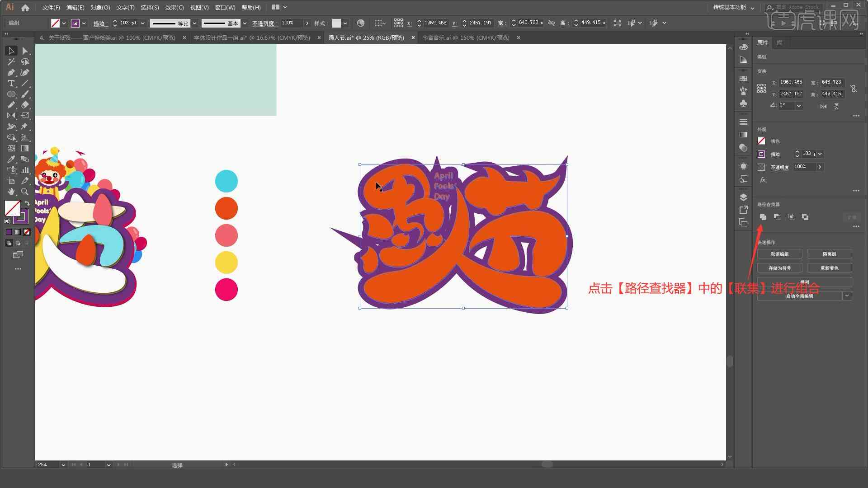This screenshot has width=868, height=488.
Task: Select the Selection tool (black arrow)
Action: pyautogui.click(x=11, y=51)
